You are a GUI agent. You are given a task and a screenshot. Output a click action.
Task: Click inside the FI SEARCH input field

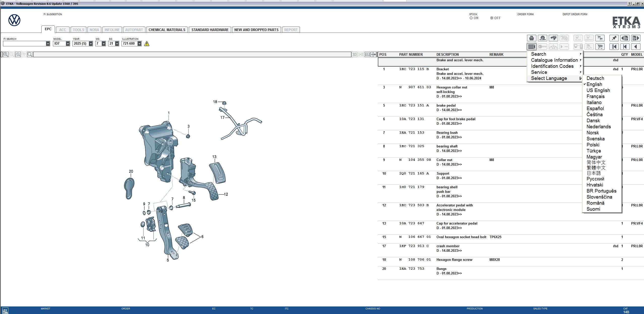(25, 43)
